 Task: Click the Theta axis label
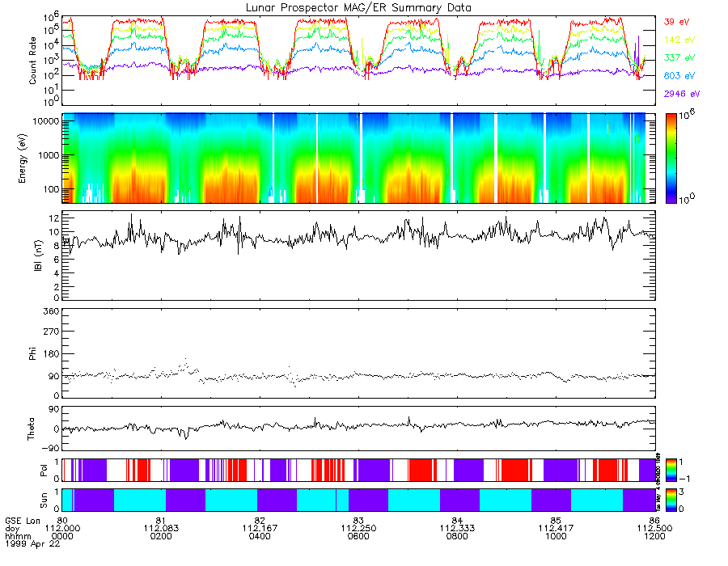click(31, 429)
